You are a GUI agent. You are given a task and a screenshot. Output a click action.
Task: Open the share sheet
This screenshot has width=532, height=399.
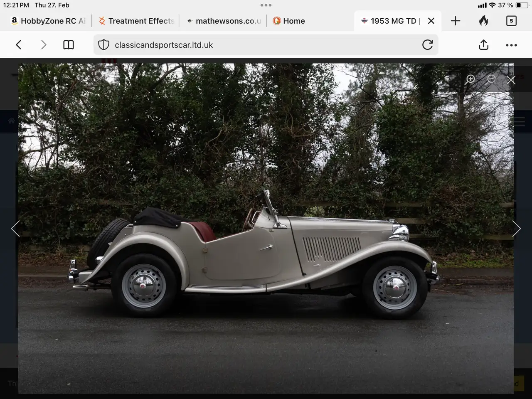pos(483,44)
